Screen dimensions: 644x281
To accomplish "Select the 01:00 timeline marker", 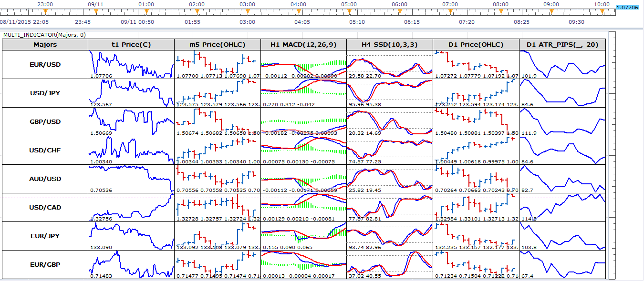I will pyautogui.click(x=146, y=4).
